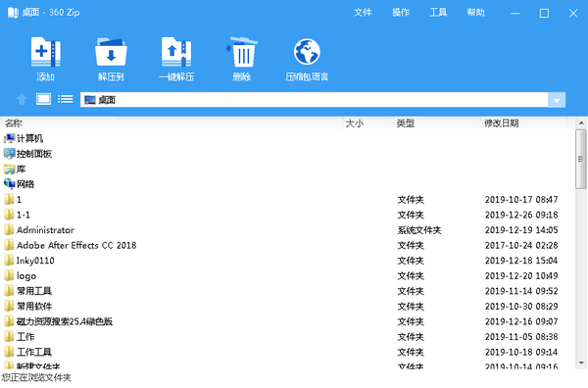This screenshot has width=588, height=388.
Task: Open the 文件 menu
Action: pos(363,13)
